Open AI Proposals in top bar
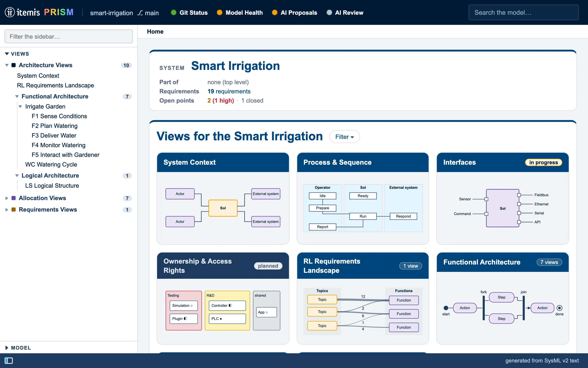The image size is (588, 368). [294, 12]
